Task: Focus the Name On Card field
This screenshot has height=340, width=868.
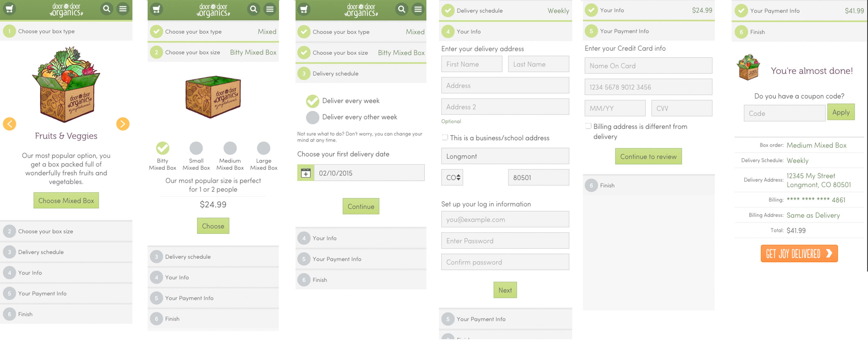Action: click(x=648, y=66)
